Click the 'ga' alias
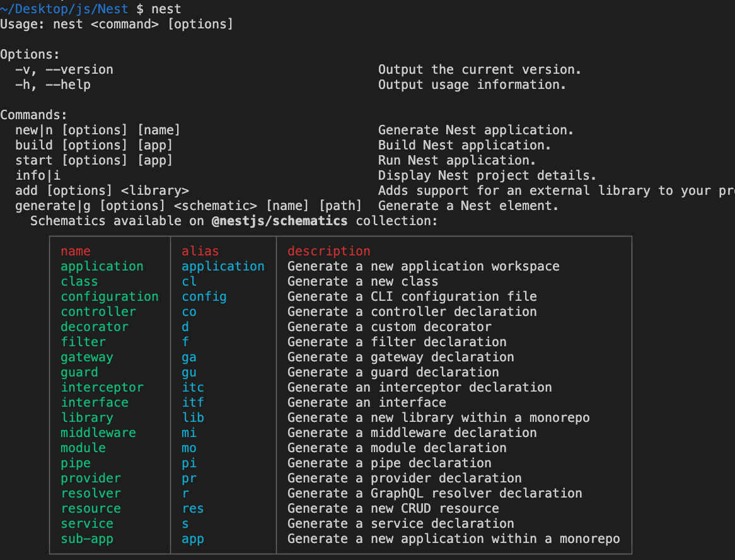 tap(189, 358)
